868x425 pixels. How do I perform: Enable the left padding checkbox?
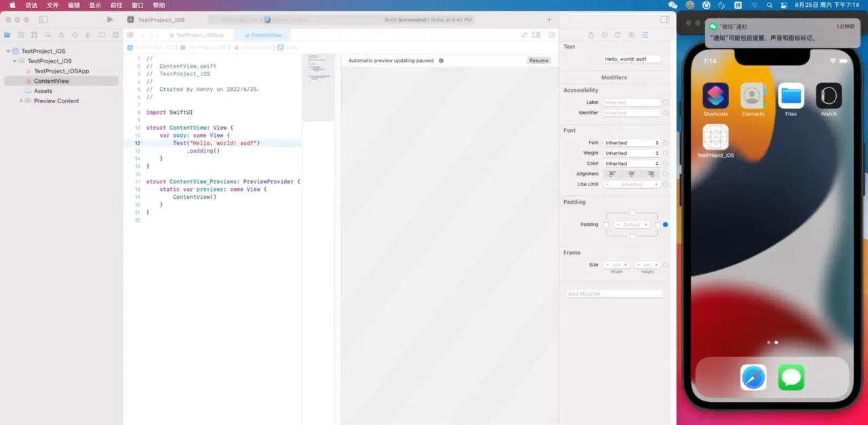pos(606,225)
